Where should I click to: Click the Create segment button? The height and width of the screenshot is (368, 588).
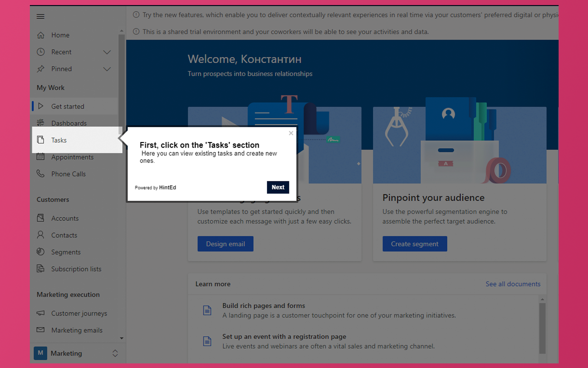(415, 244)
